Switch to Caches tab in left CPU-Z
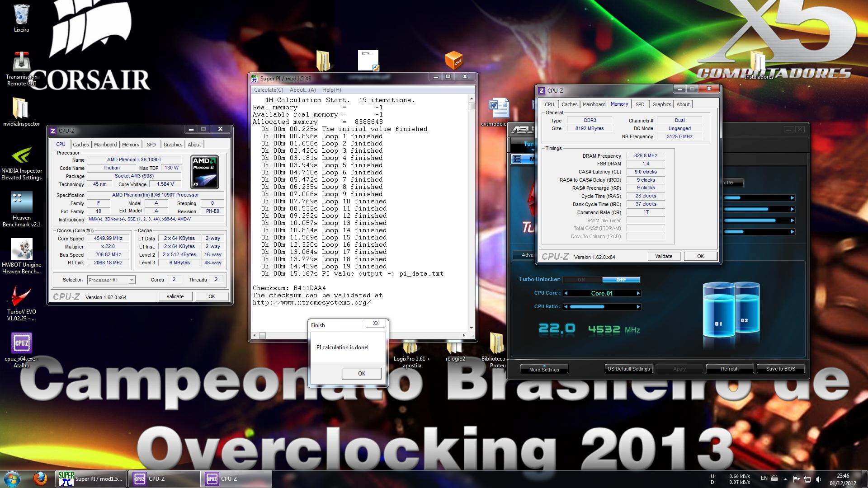 pos(81,145)
